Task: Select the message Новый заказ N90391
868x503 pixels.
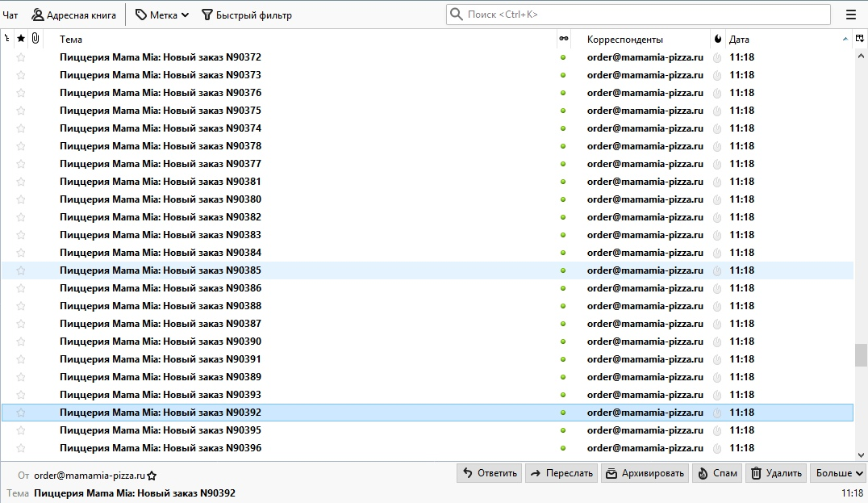Action: tap(428, 359)
